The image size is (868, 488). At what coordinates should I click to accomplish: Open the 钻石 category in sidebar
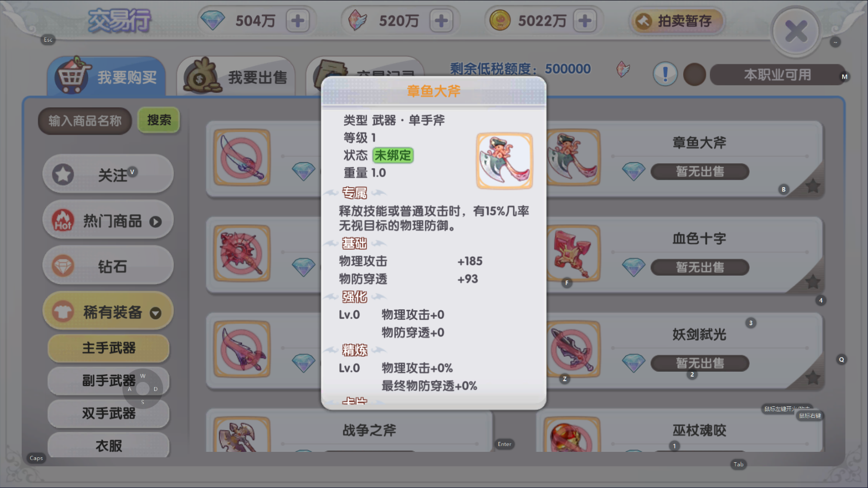coord(108,266)
